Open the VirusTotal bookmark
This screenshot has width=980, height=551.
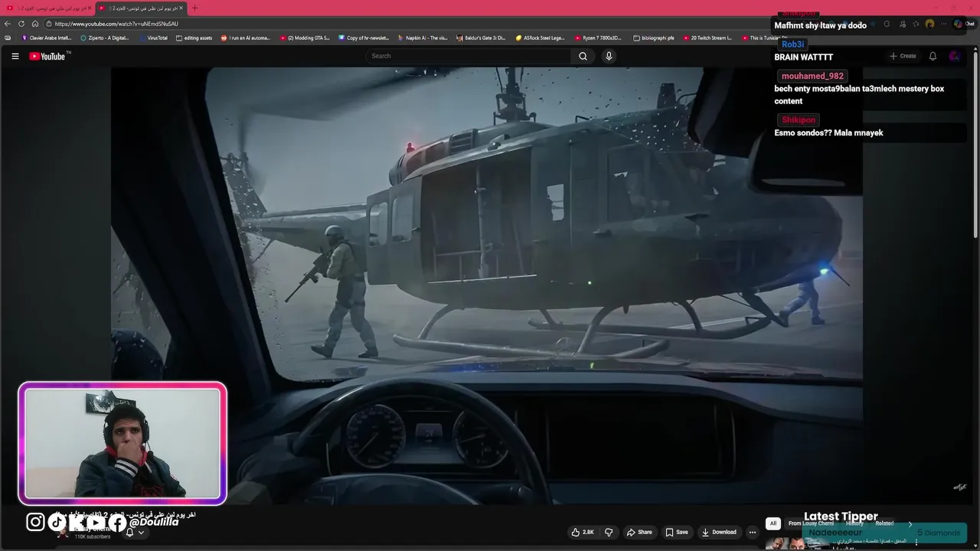coord(154,37)
